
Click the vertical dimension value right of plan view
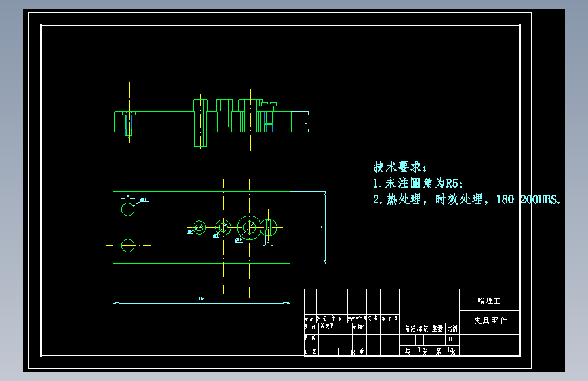pyautogui.click(x=321, y=227)
